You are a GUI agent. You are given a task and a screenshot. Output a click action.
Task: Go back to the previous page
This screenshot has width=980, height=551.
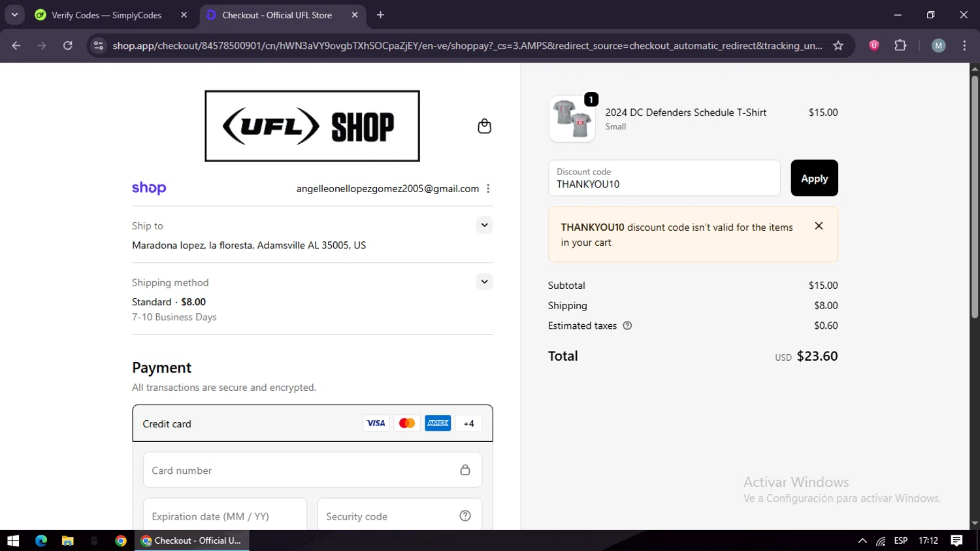coord(16,45)
